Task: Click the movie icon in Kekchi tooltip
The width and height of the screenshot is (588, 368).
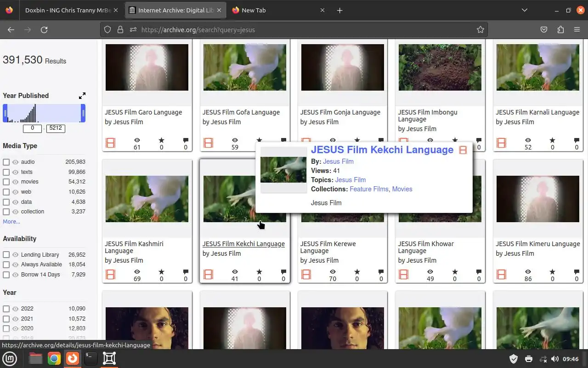Action: (x=463, y=150)
